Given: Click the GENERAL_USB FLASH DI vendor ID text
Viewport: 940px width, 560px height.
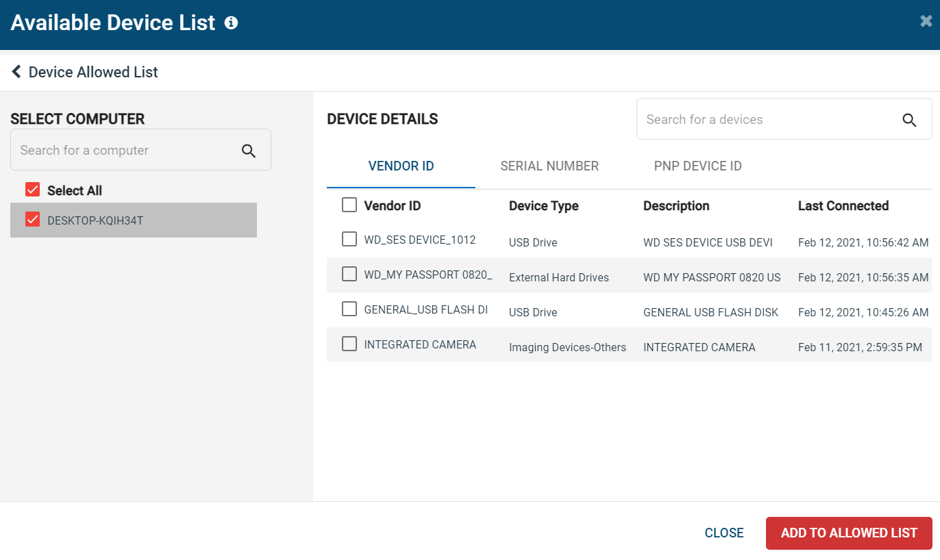Looking at the screenshot, I should (x=425, y=309).
